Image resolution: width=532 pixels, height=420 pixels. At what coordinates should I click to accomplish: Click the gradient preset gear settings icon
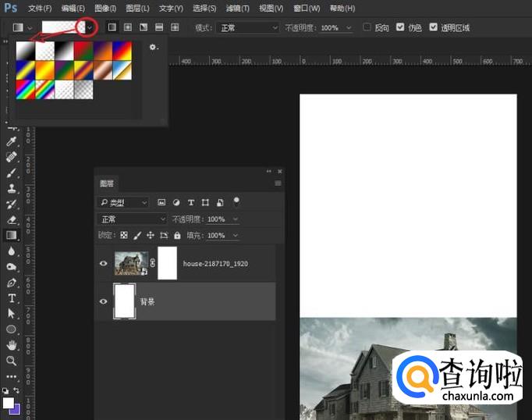click(153, 48)
